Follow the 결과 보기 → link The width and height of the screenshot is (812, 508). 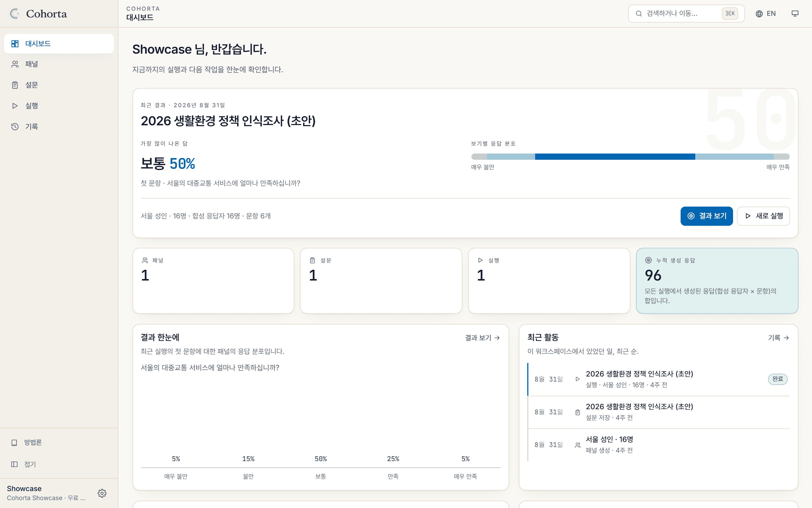pyautogui.click(x=482, y=338)
